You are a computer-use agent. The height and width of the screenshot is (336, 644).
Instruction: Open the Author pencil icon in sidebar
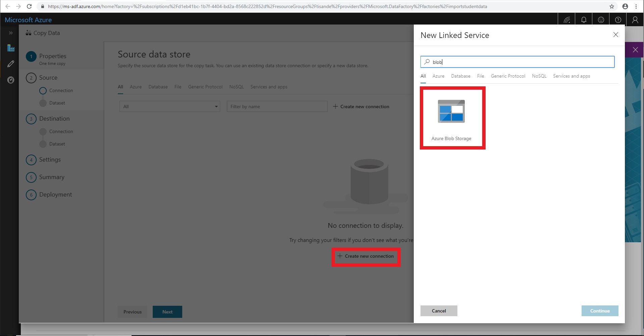click(11, 64)
